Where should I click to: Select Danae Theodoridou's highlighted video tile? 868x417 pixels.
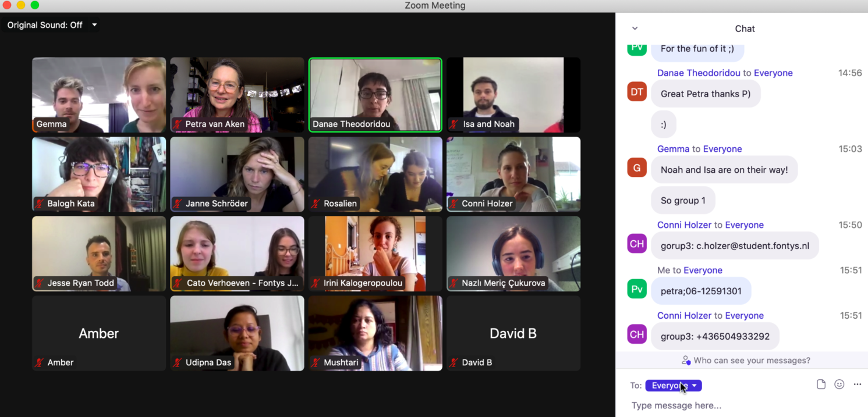(375, 95)
